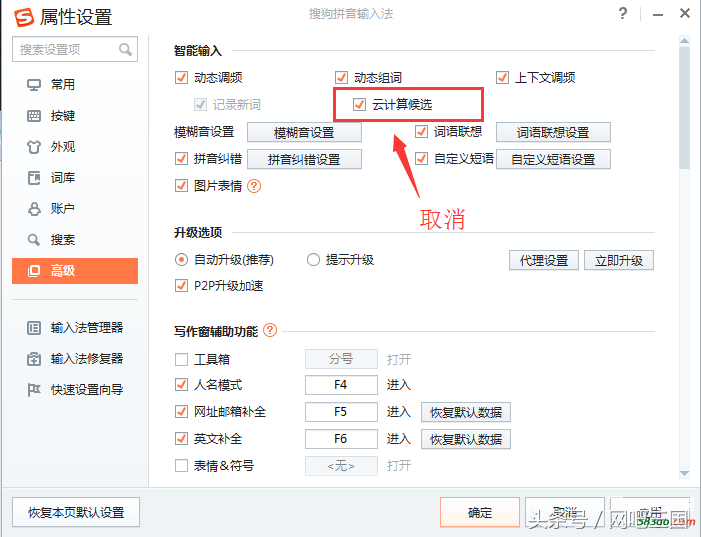
Task: Click the scrollbar down arrow
Action: (684, 473)
